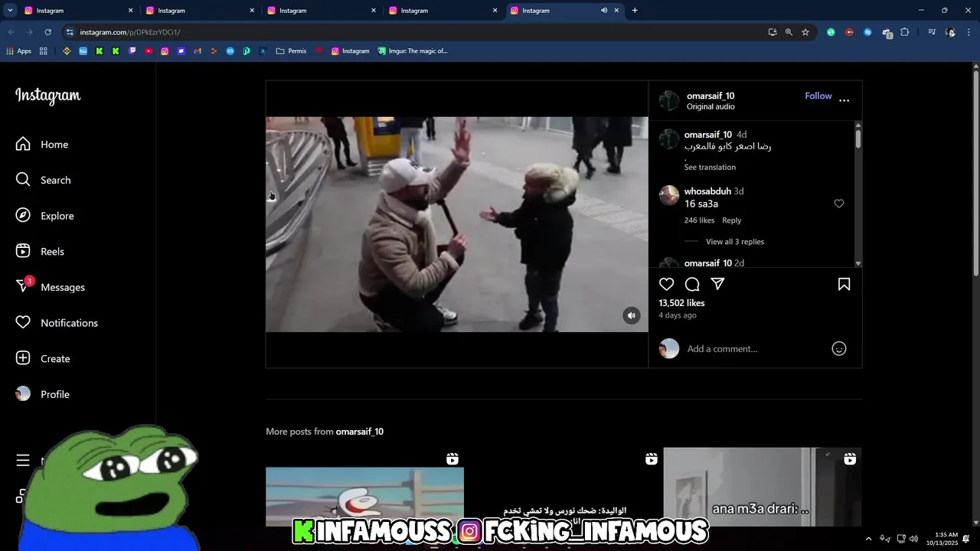Go to Instagram Home in sidebar
Image resolution: width=980 pixels, height=551 pixels.
tap(42, 144)
